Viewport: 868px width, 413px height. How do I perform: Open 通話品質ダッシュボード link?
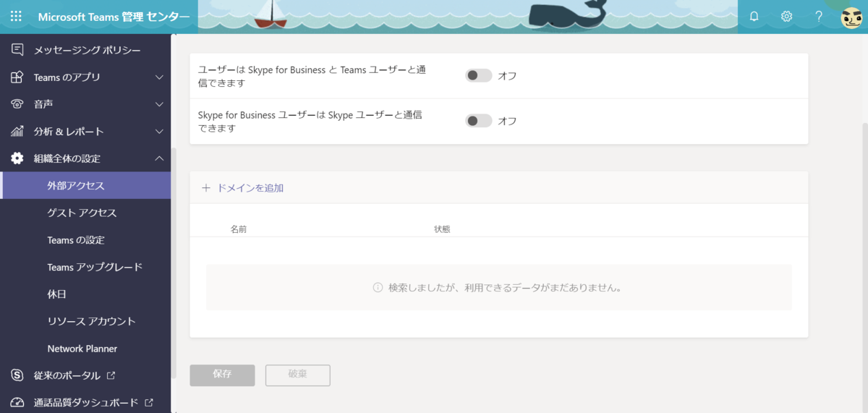tap(85, 403)
